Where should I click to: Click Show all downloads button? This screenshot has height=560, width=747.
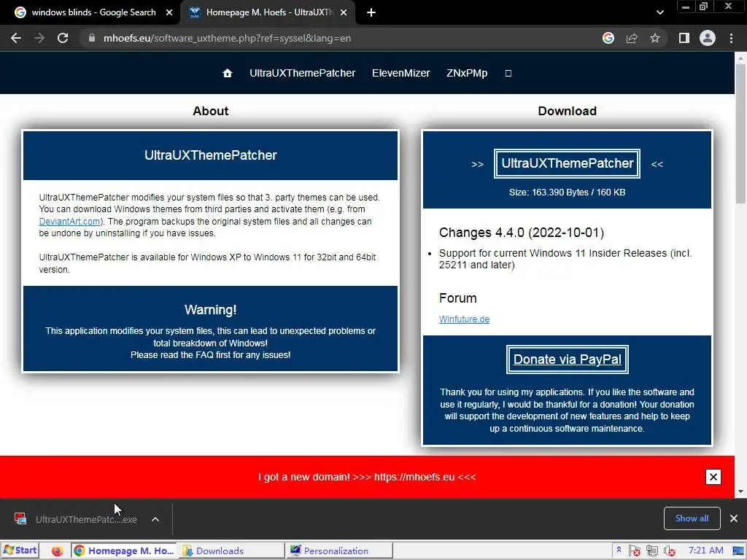[x=692, y=518]
